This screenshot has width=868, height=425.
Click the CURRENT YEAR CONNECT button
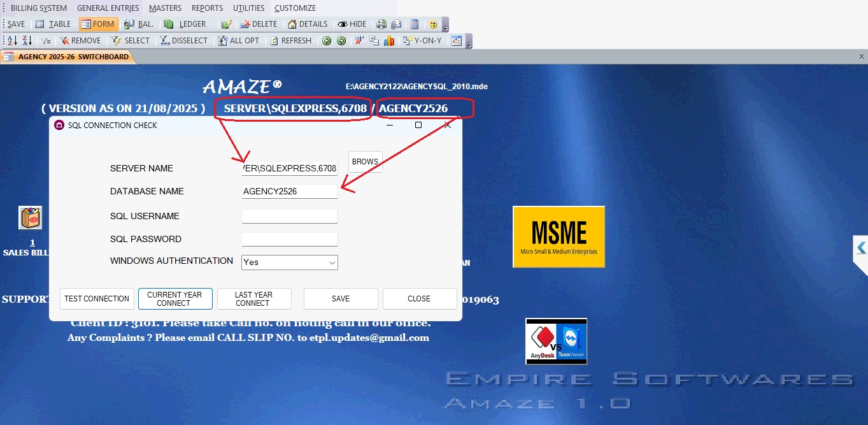pyautogui.click(x=174, y=299)
